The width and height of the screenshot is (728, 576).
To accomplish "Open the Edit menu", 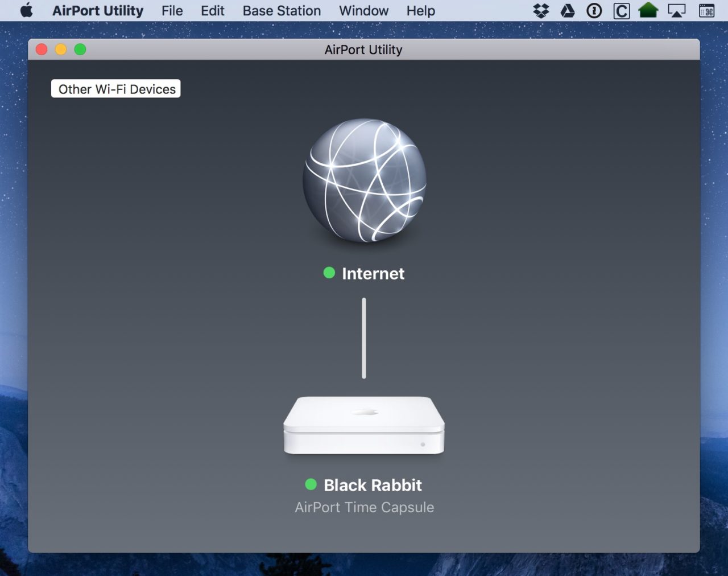I will point(213,11).
